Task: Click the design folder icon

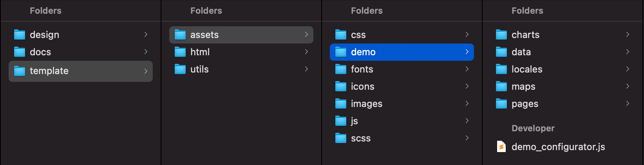Action: [20, 35]
